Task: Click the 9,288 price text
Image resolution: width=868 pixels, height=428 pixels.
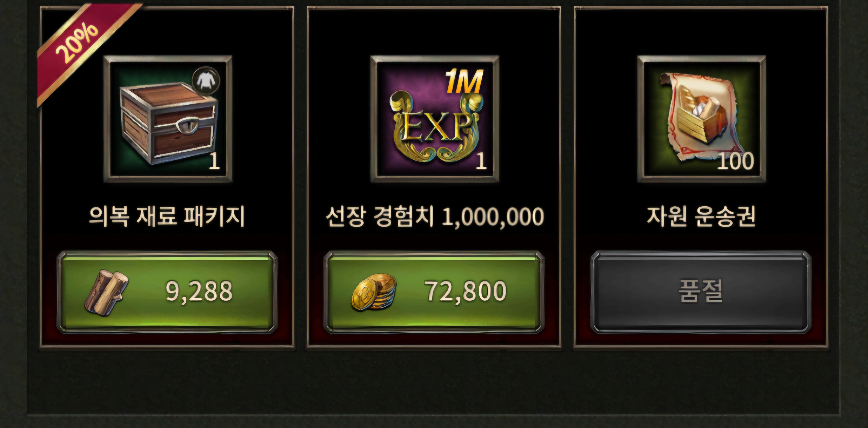Action: (199, 291)
